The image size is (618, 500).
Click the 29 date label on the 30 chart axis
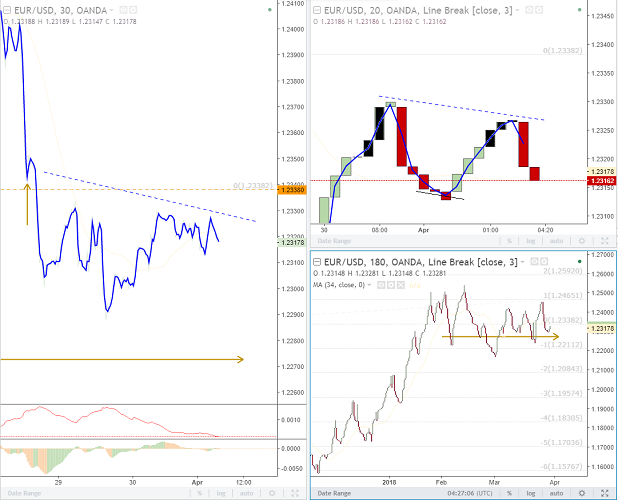[x=58, y=482]
